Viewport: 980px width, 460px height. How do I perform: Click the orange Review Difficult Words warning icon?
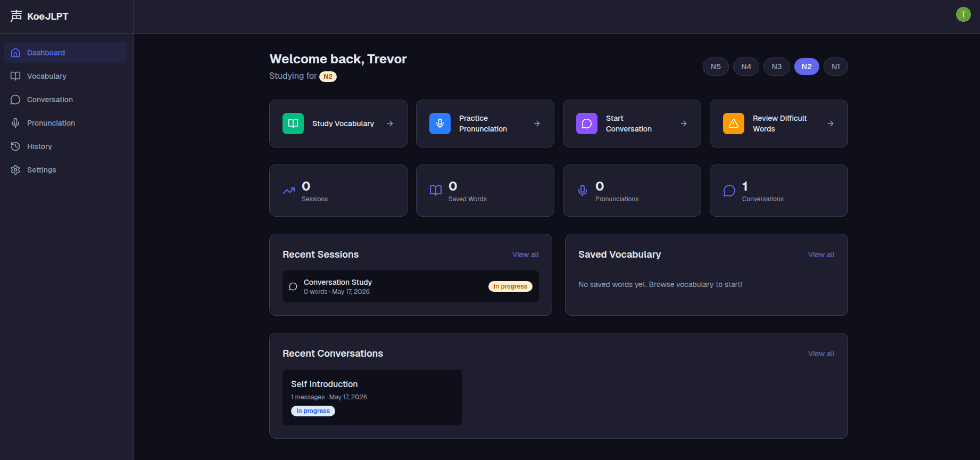click(734, 124)
